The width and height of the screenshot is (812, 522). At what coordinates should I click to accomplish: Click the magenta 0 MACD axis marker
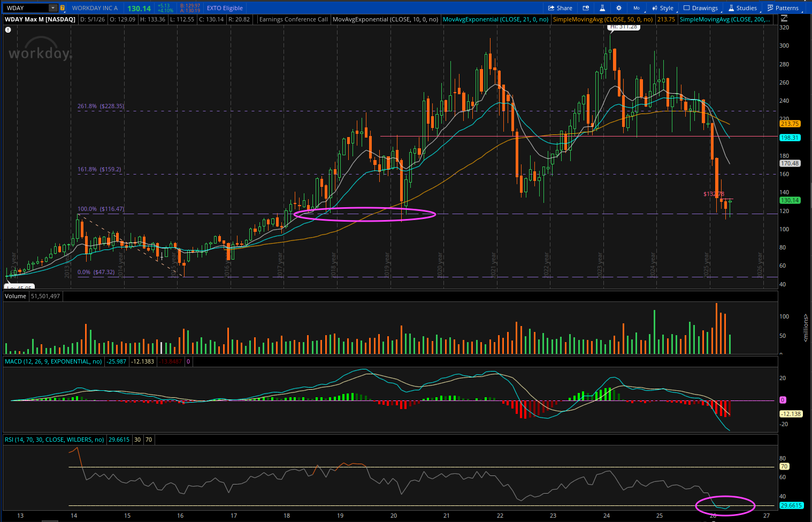783,400
